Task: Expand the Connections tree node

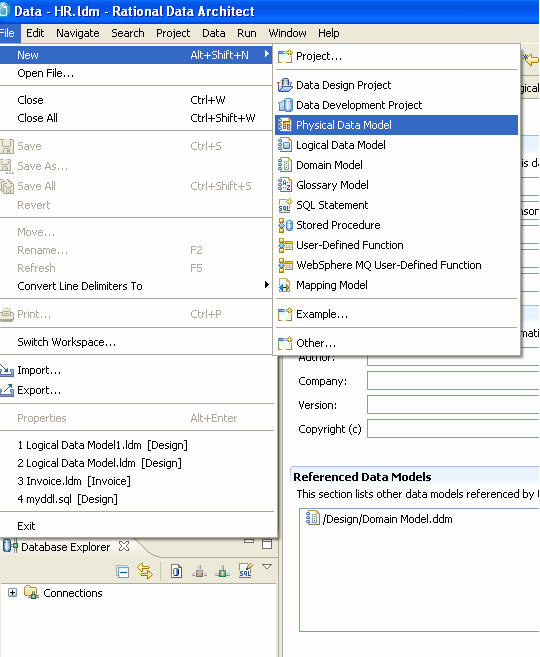Action: (13, 592)
